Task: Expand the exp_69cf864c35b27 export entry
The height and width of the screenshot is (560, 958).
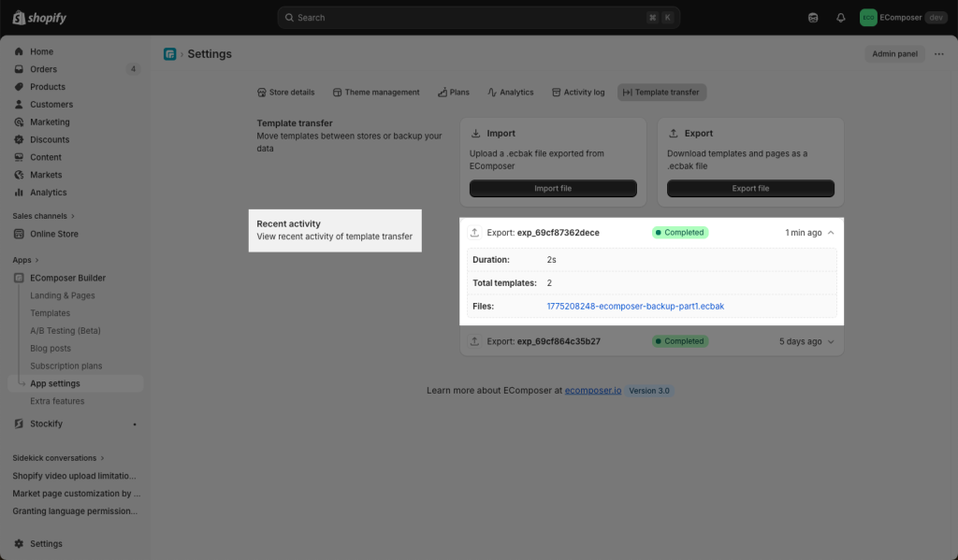Action: click(x=831, y=341)
